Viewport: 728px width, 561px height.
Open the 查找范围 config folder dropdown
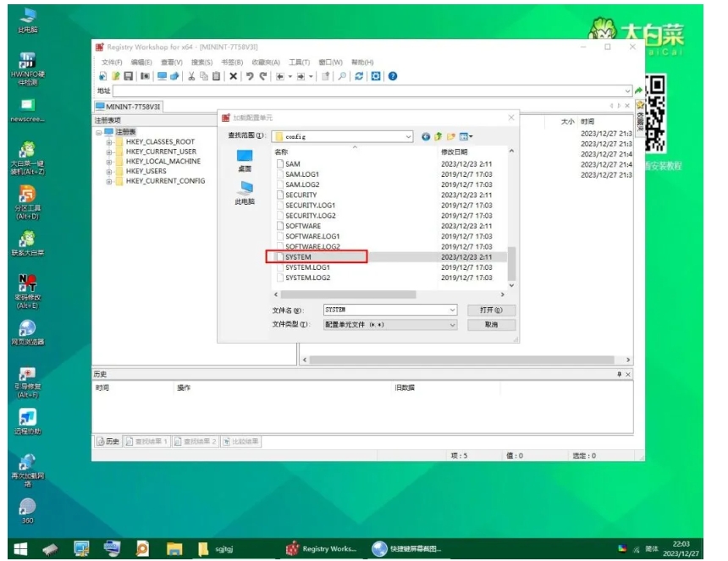tap(409, 136)
